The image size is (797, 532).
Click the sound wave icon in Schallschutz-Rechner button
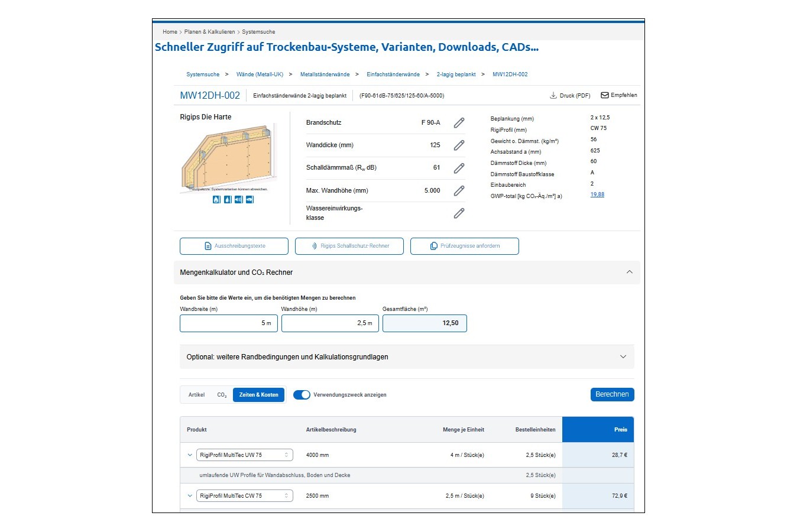coord(315,246)
